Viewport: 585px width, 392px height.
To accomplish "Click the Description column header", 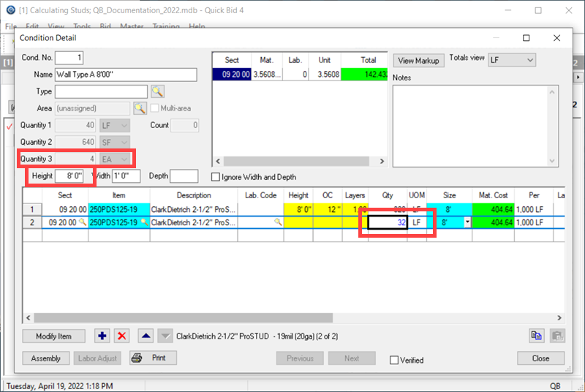I will pos(194,195).
